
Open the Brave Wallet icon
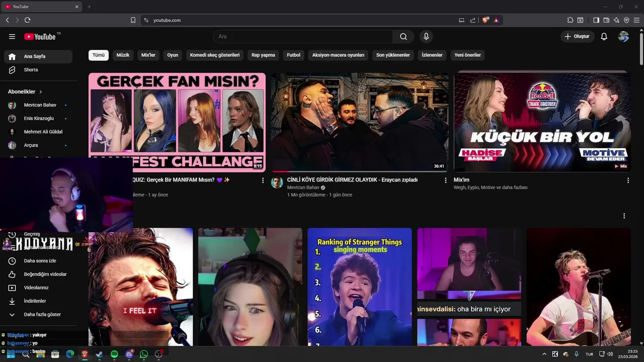pos(606,20)
